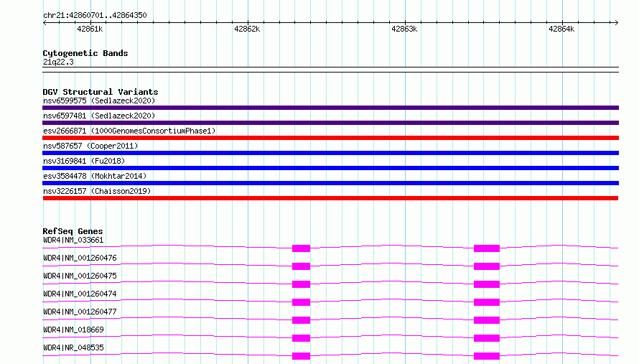This screenshot has height=364, width=639.
Task: Click the 42863k ruler position label
Action: pos(404,29)
